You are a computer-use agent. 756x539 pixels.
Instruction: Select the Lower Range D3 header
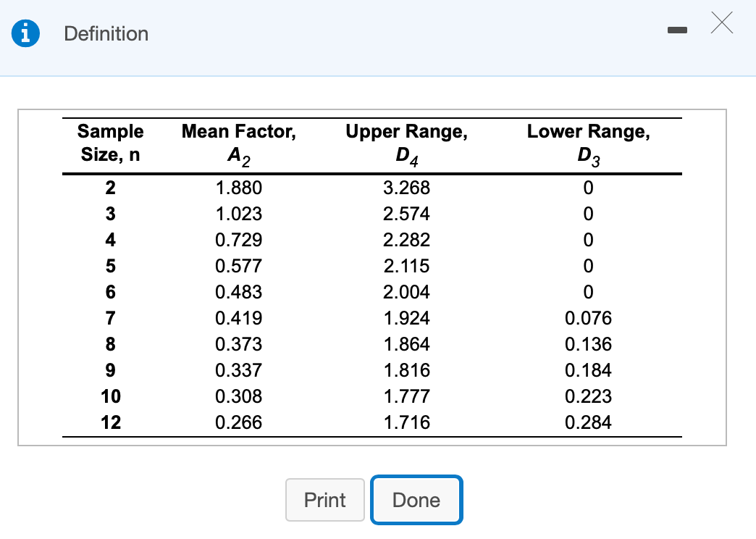pyautogui.click(x=588, y=143)
